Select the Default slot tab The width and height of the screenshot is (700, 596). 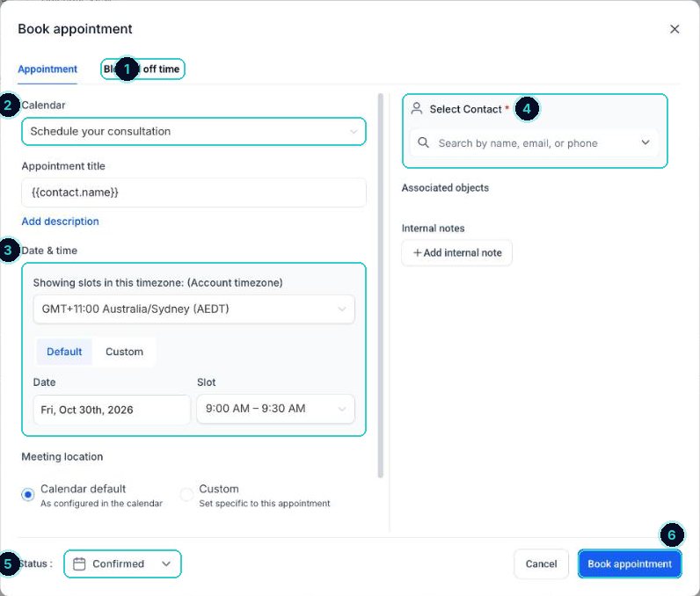point(64,352)
